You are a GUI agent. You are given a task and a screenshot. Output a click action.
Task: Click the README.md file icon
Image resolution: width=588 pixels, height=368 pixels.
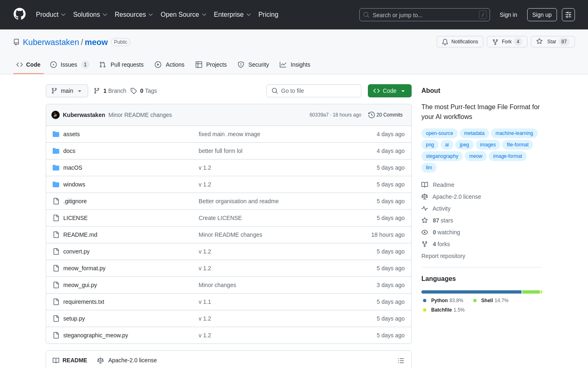(x=56, y=235)
